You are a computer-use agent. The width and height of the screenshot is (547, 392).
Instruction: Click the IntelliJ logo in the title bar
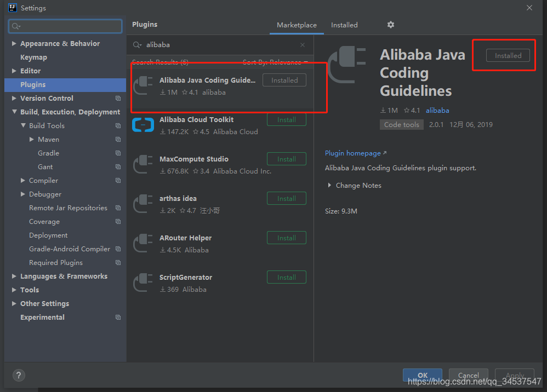12,8
